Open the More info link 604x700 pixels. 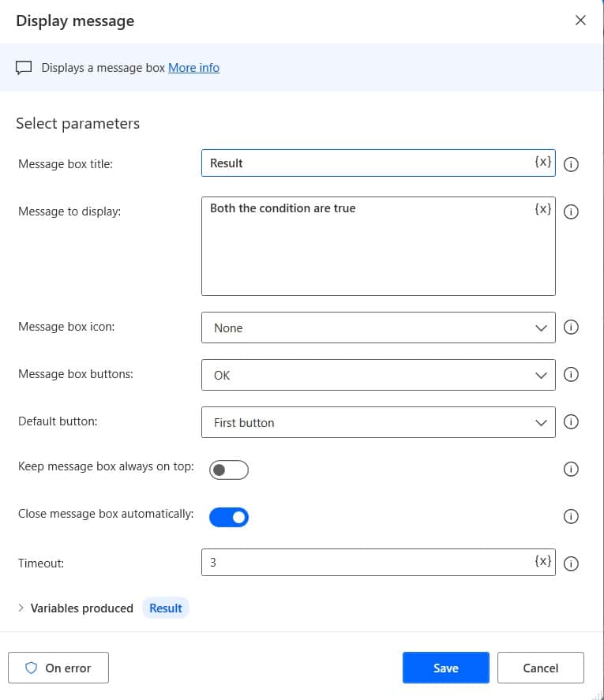[194, 68]
